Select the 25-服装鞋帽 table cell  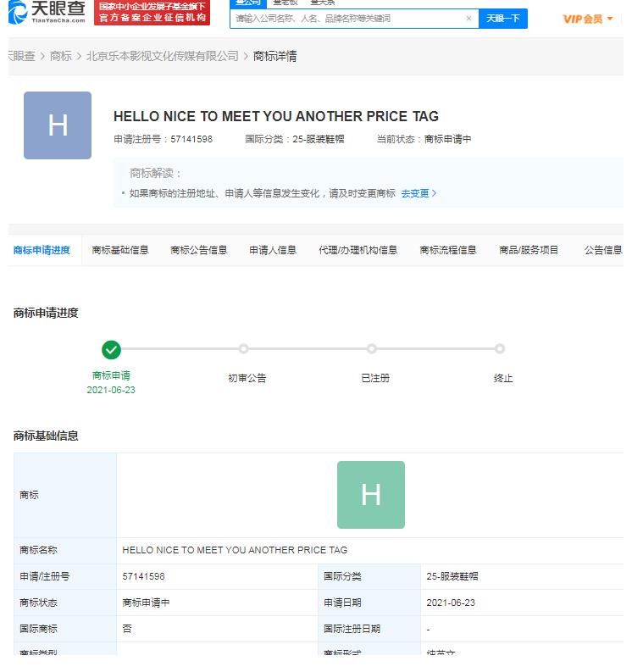click(452, 576)
